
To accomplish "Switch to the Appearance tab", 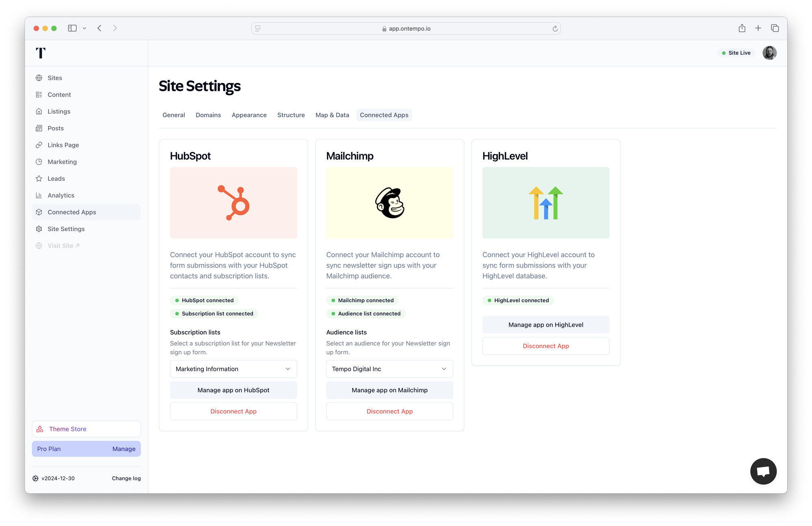I will [249, 115].
